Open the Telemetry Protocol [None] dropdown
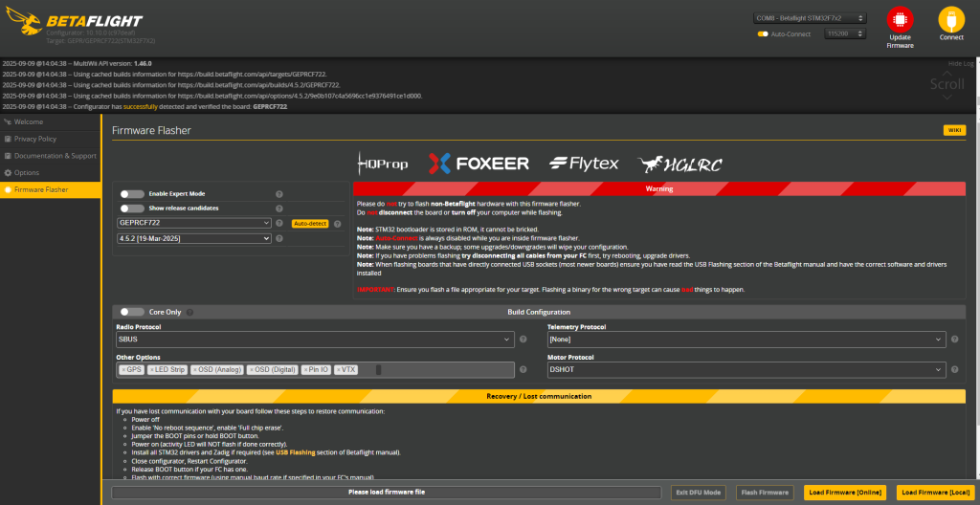980x505 pixels. click(x=746, y=340)
